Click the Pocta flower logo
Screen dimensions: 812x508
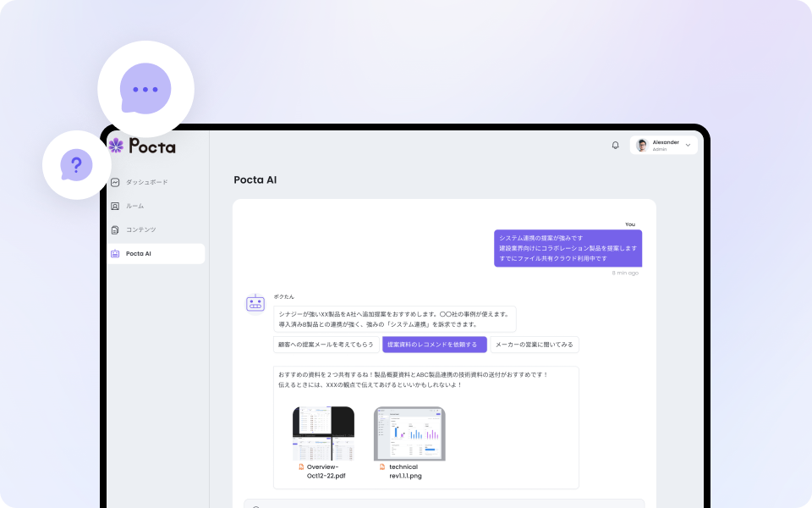coord(116,146)
